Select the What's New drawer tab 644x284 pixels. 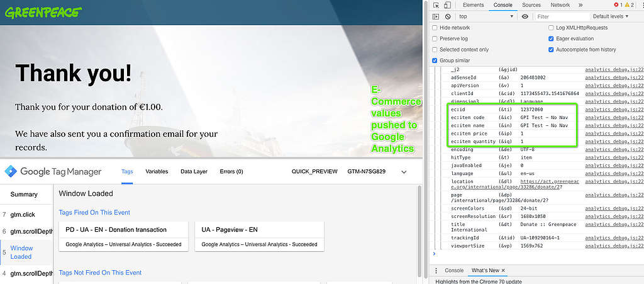click(x=486, y=270)
